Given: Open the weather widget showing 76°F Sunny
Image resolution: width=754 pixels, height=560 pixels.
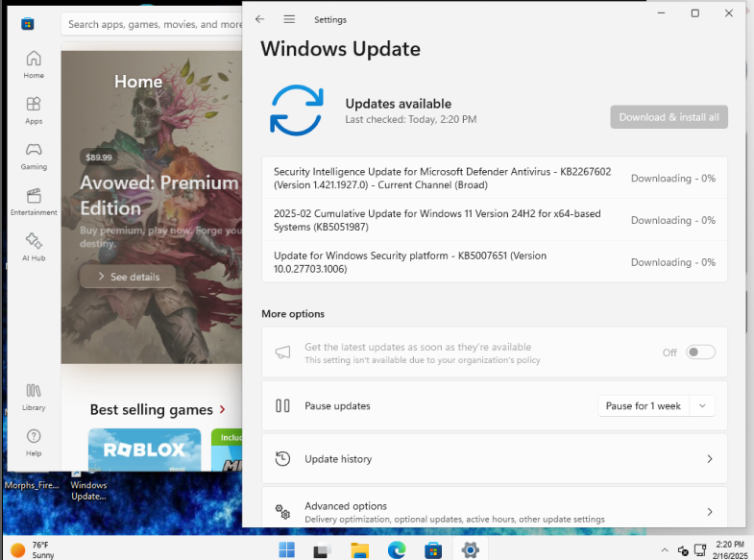Looking at the screenshot, I should (33, 549).
